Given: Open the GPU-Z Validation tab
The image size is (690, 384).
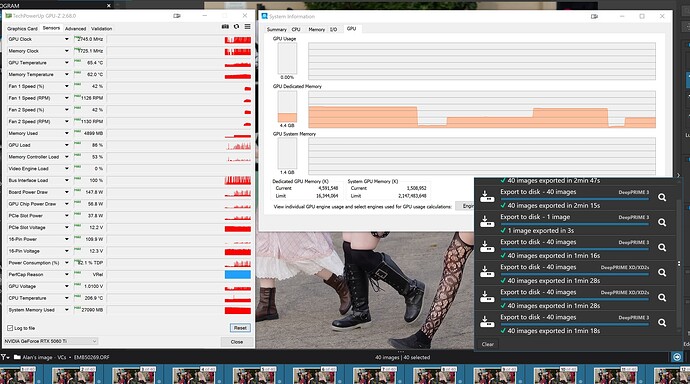Looking at the screenshot, I should click(101, 29).
